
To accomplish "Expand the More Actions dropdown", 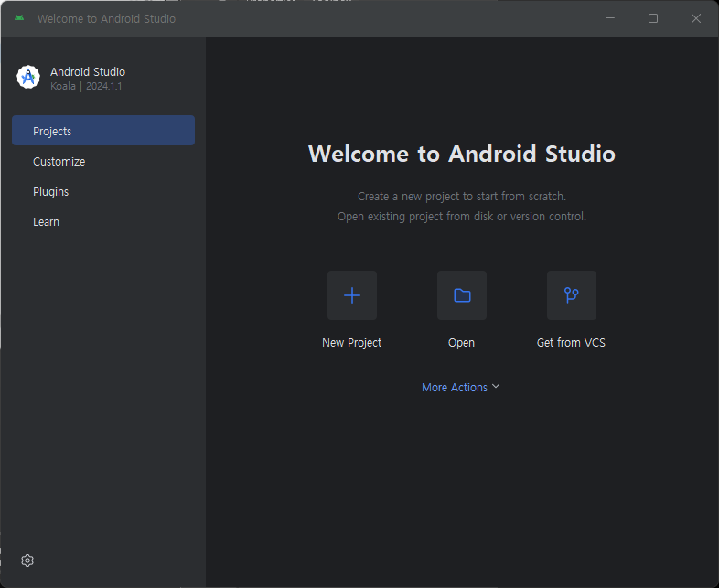I will click(x=460, y=387).
